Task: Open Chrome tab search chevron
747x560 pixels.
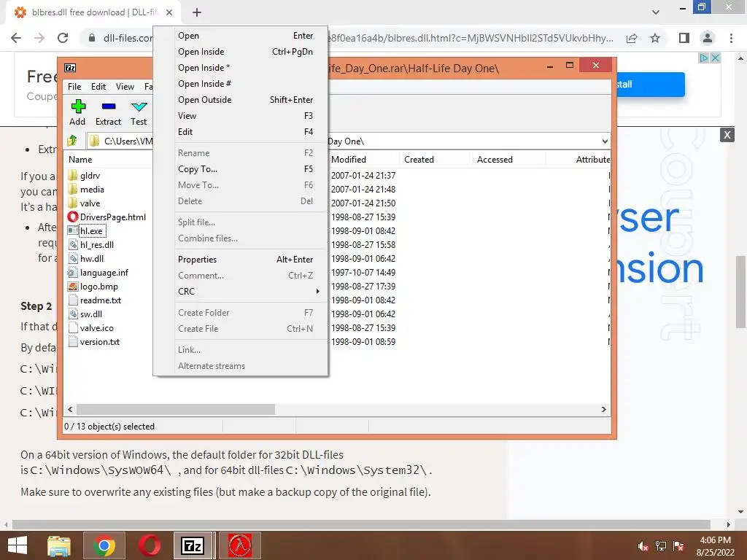Action: (x=656, y=12)
